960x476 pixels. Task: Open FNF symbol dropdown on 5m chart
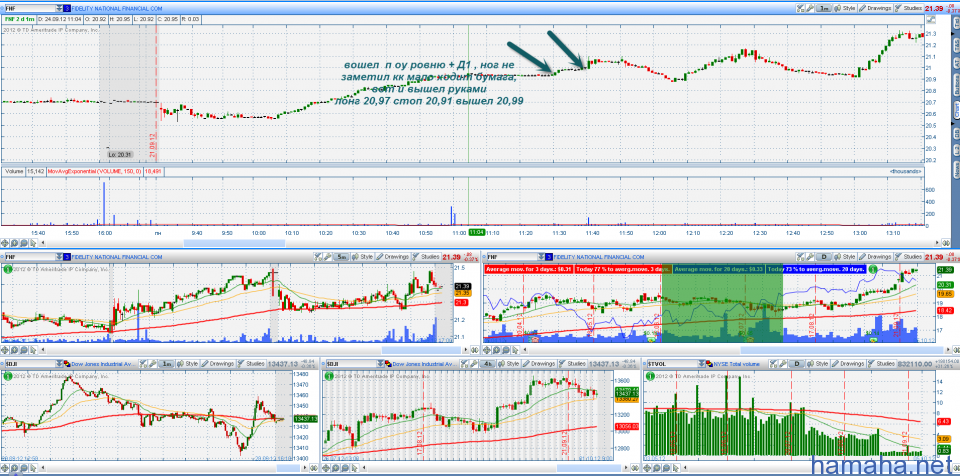59,257
